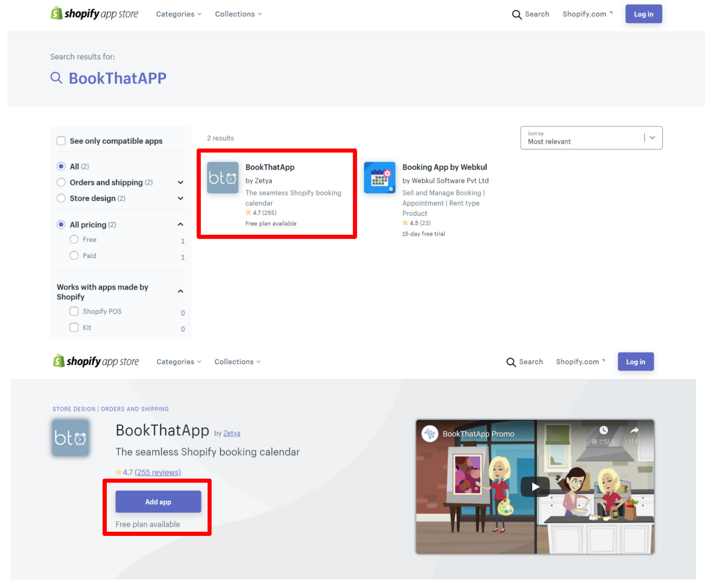Click the Shopify app store logo in lower header
The image size is (706, 588).
pyautogui.click(x=96, y=361)
